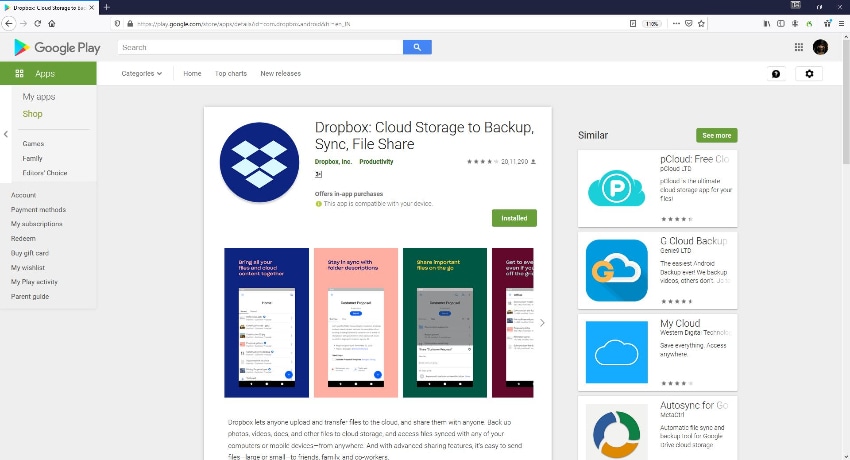Click the Productivity category link
Viewport: 850px width, 460px height.
376,161
